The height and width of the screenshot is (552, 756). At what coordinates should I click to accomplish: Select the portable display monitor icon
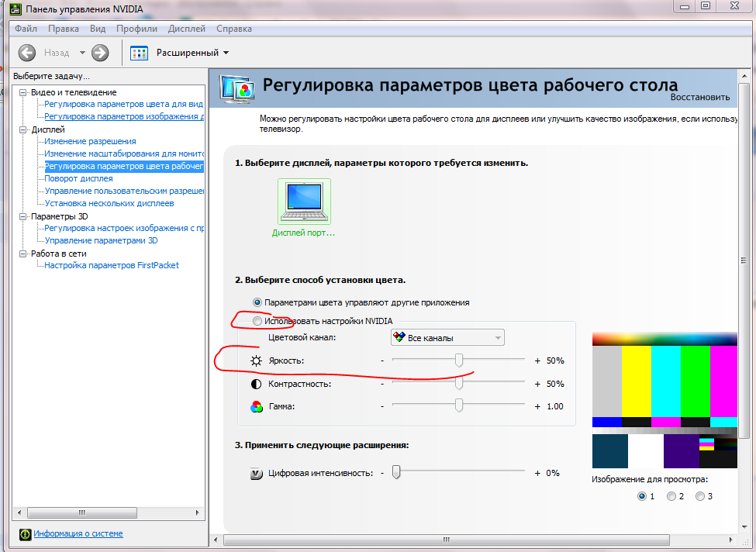point(304,202)
